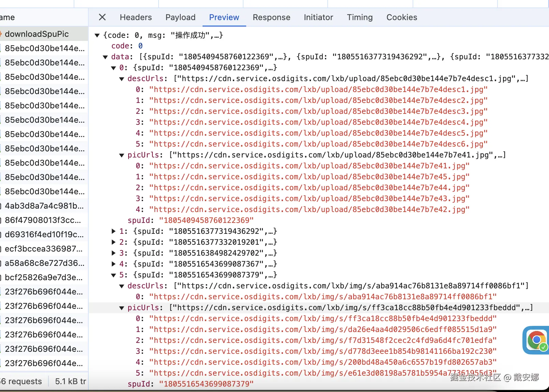Viewport: 549px width, 392px height.
Task: Select request bcf25826a9e7d3e
Action: [44, 277]
